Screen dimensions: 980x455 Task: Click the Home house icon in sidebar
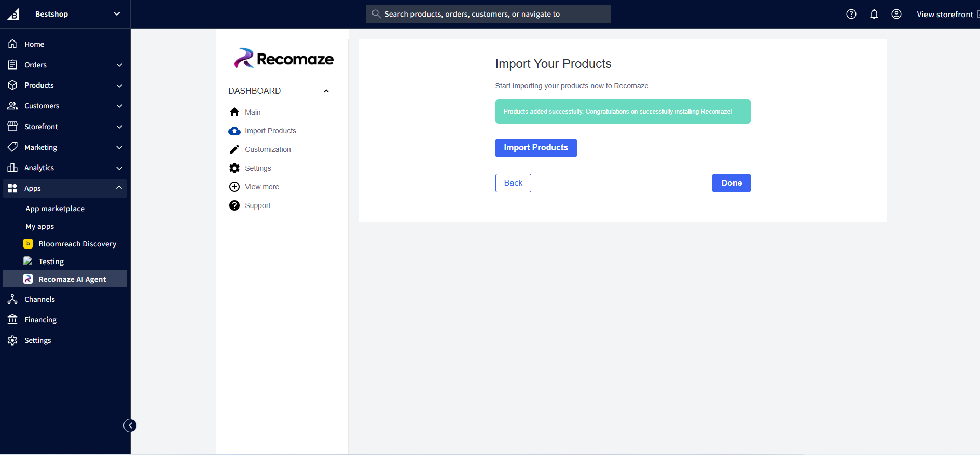(x=12, y=44)
